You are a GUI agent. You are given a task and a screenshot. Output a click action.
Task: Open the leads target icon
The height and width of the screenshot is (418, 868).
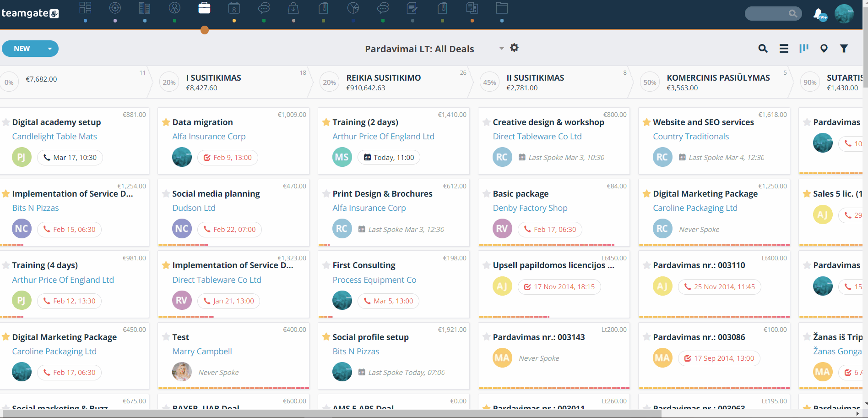coord(115,8)
